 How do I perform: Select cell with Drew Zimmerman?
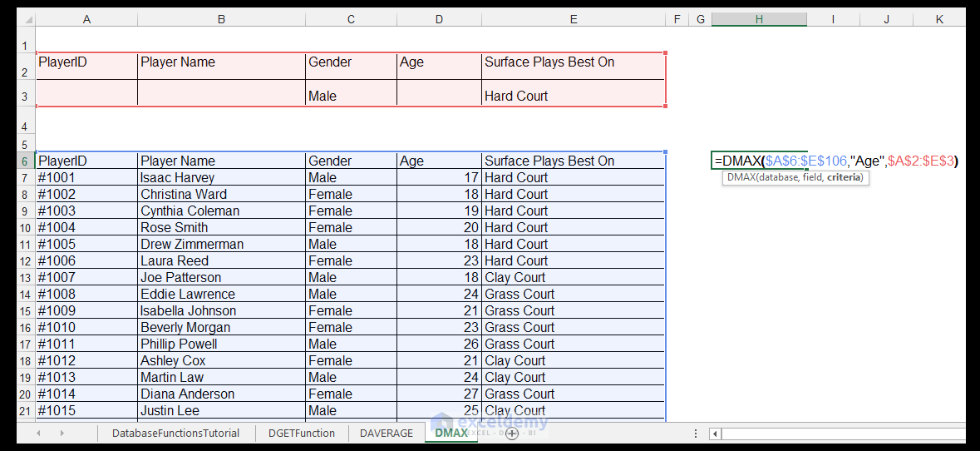point(221,244)
